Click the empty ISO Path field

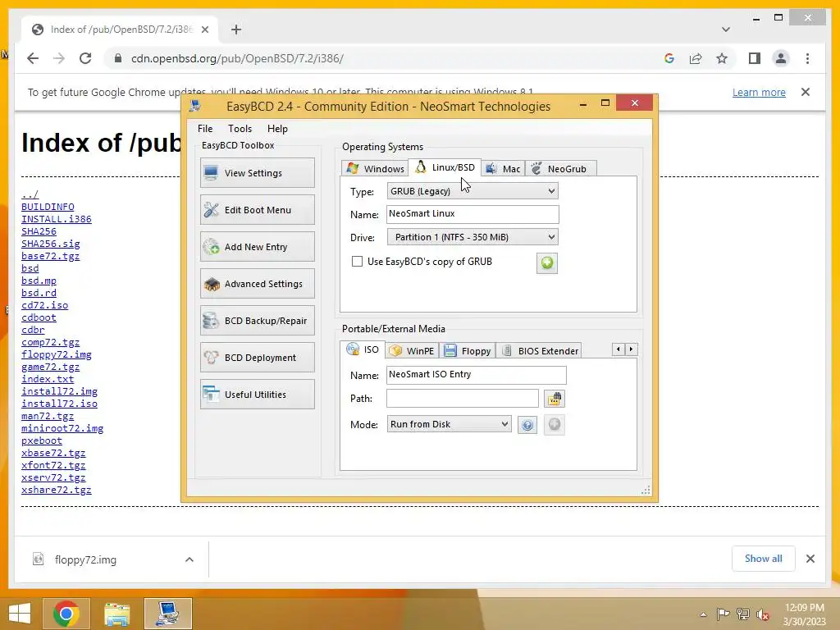463,398
